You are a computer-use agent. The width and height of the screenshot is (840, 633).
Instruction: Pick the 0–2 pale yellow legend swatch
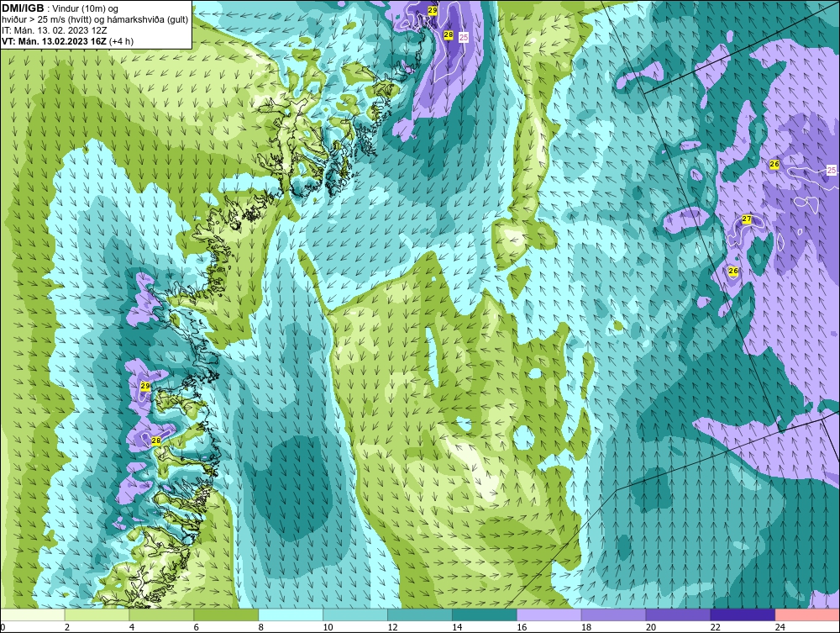(x=33, y=615)
